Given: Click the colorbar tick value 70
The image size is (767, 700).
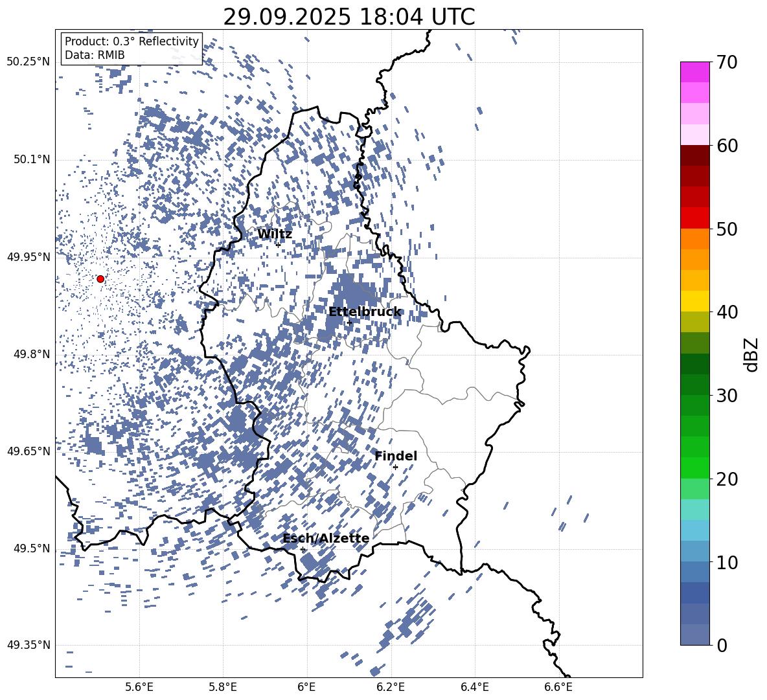Looking at the screenshot, I should coord(727,62).
